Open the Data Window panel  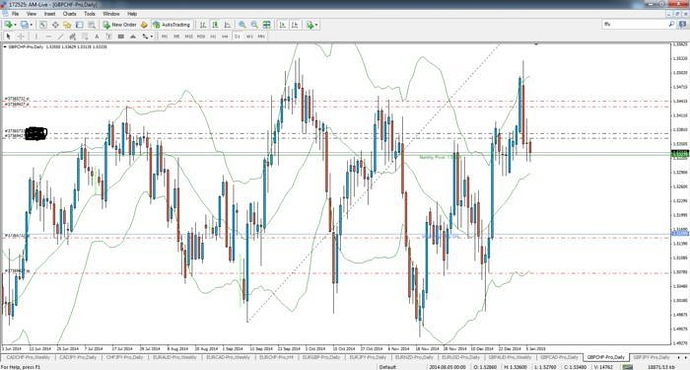point(55,25)
